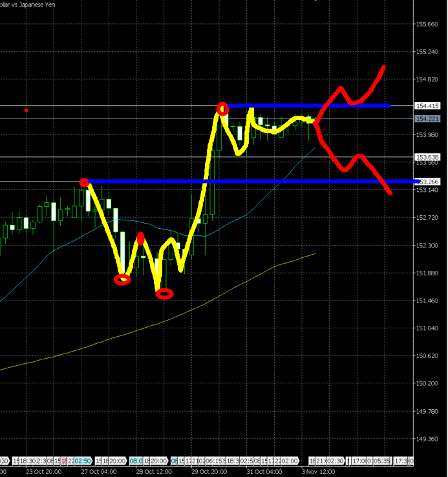Click the red circle at the first swing low
This screenshot has height=477, width=448.
click(x=122, y=280)
